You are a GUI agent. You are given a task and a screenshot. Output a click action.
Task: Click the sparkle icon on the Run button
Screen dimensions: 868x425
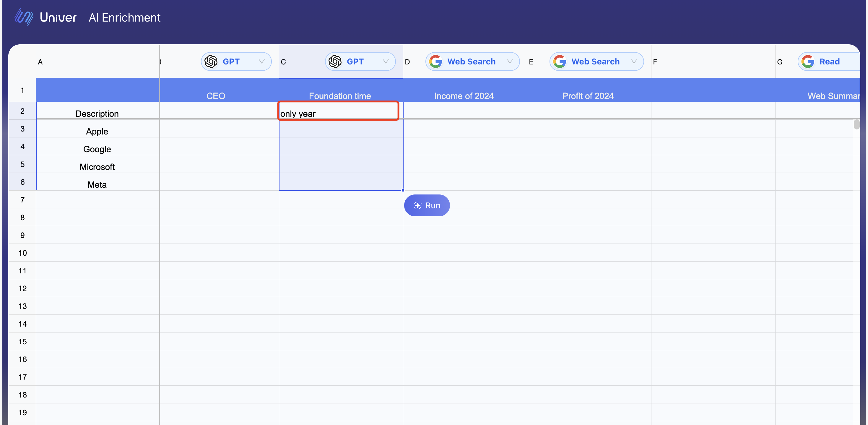(417, 206)
